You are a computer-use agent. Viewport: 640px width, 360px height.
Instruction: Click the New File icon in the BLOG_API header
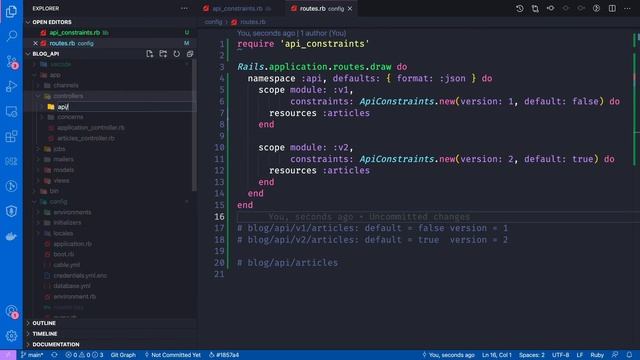pyautogui.click(x=149, y=54)
